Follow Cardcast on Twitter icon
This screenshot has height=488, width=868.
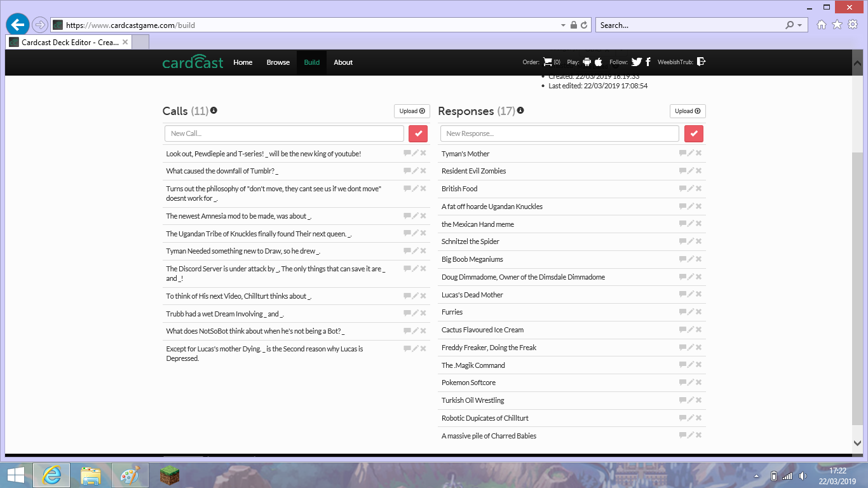coord(637,62)
